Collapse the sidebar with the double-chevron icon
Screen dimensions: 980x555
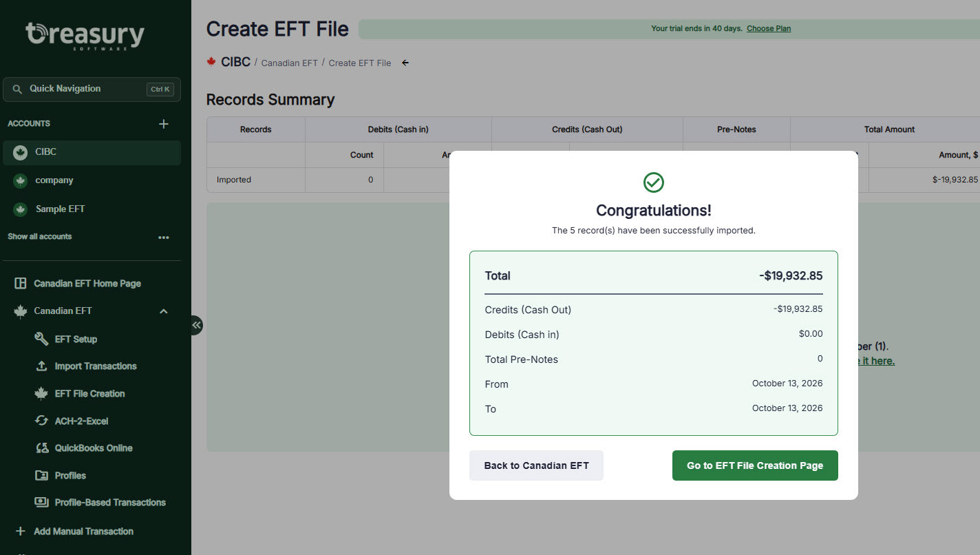tap(196, 325)
